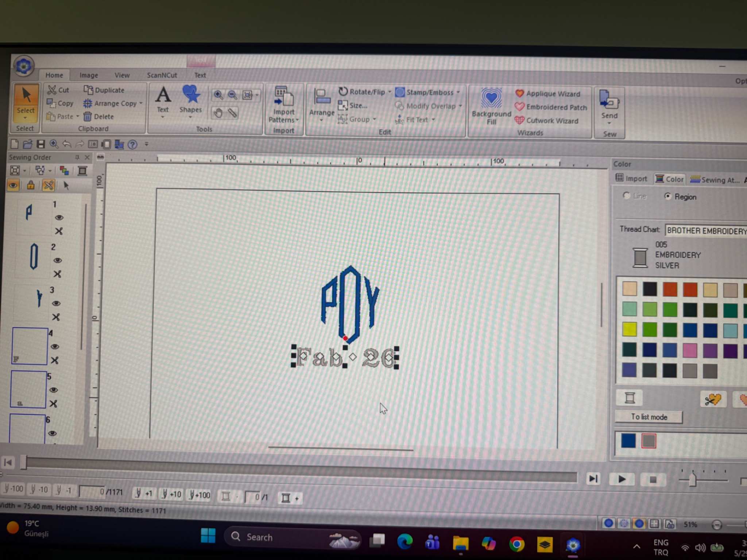This screenshot has height=560, width=747.
Task: Toggle the no-sew cross icon in Sewing Order
Action: tap(48, 185)
